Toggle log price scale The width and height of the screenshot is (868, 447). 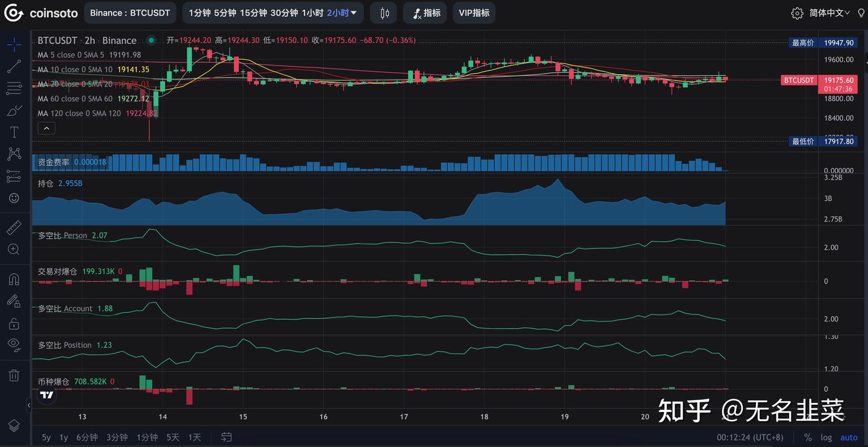[x=826, y=437]
